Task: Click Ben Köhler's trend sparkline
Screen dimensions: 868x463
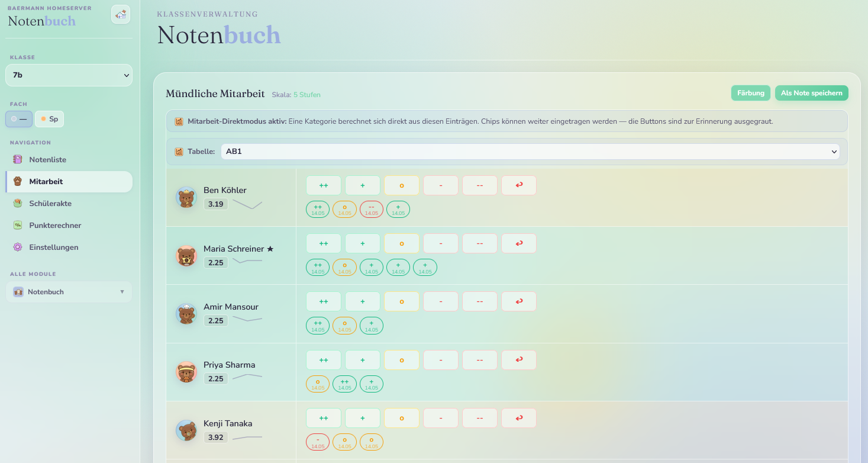Action: click(247, 204)
